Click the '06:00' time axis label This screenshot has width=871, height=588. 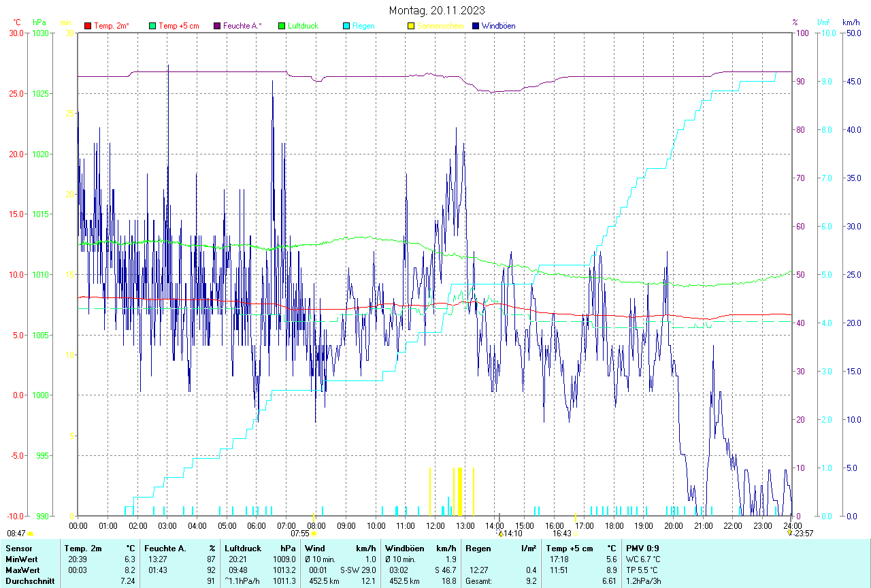(x=257, y=525)
